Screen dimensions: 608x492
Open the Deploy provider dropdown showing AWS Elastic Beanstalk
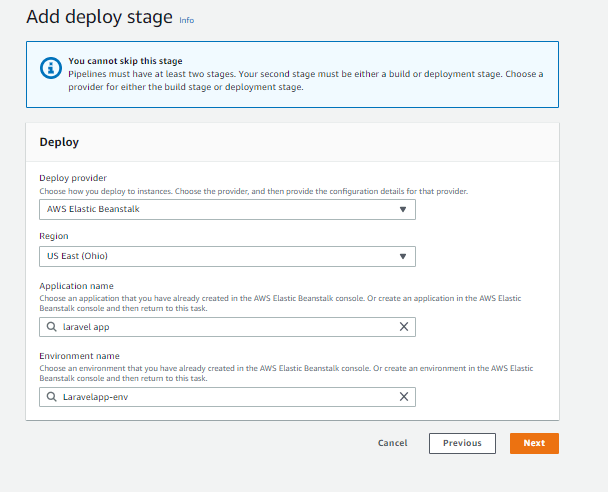point(227,209)
